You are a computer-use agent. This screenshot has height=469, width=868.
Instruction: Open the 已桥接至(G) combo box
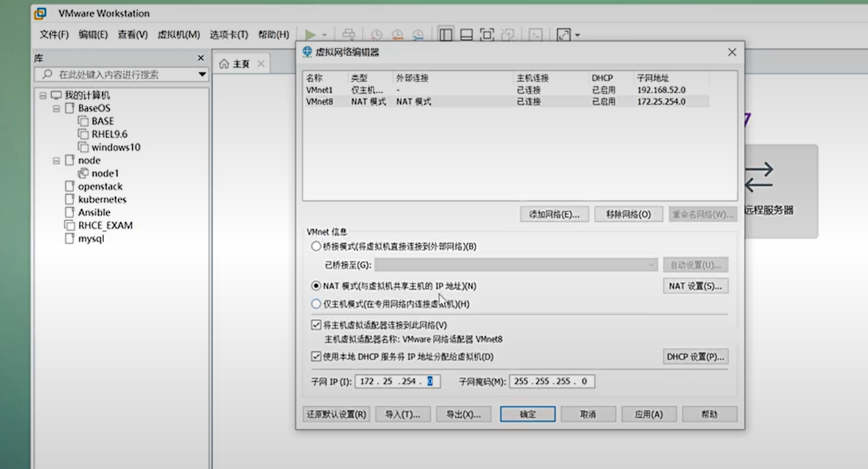pyautogui.click(x=517, y=265)
